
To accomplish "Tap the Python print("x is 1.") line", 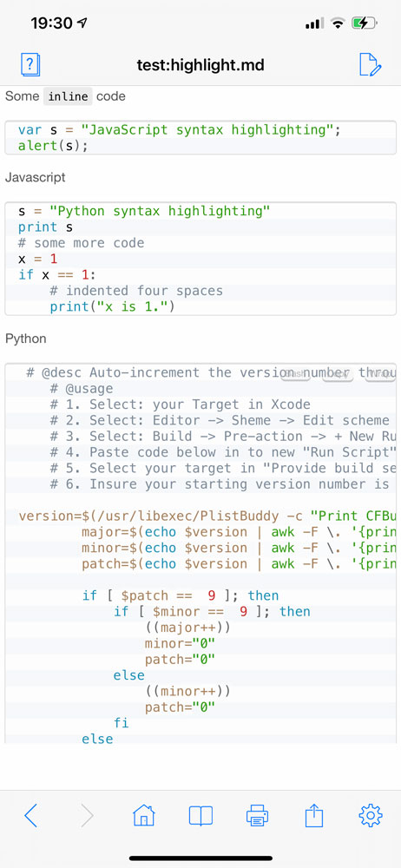I will 113,306.
